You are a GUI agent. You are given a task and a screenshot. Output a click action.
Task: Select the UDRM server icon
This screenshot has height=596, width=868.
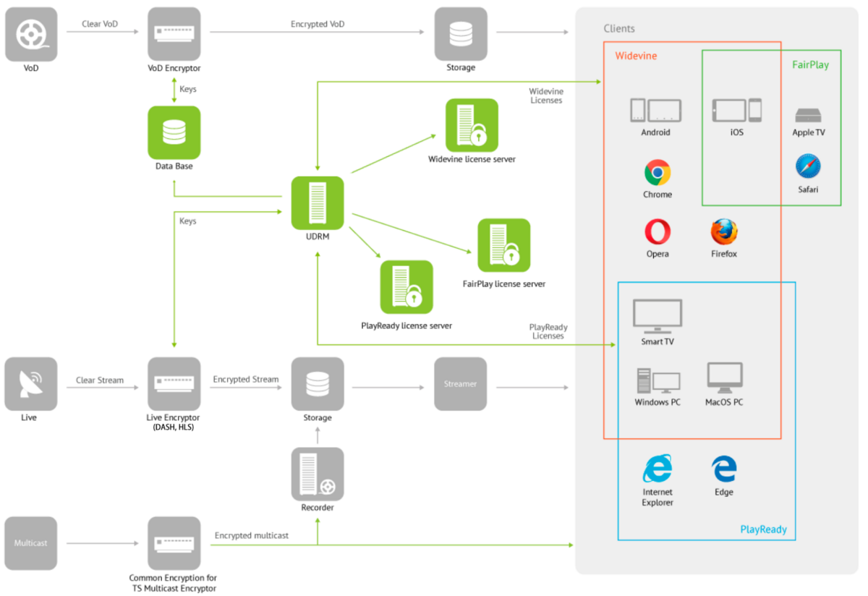[x=318, y=203]
